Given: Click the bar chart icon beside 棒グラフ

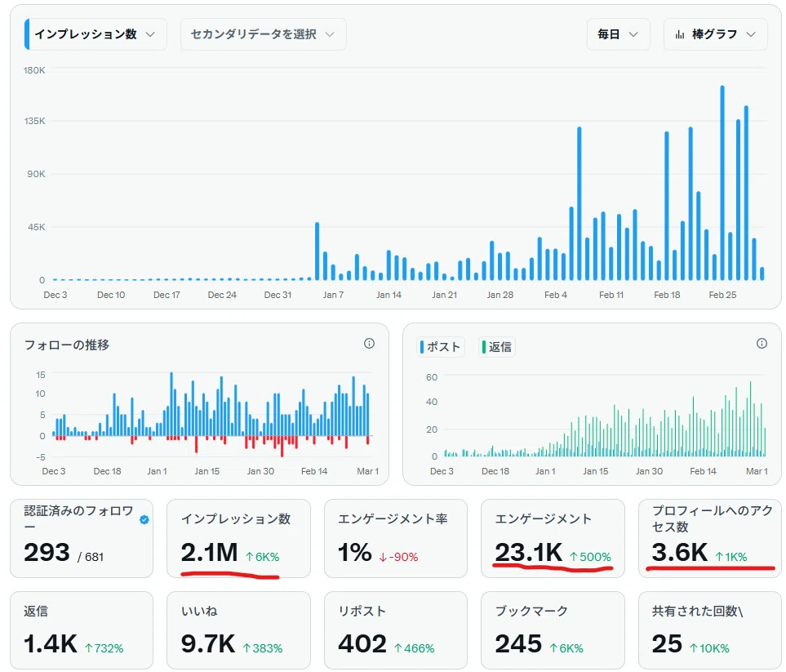Looking at the screenshot, I should 680,34.
